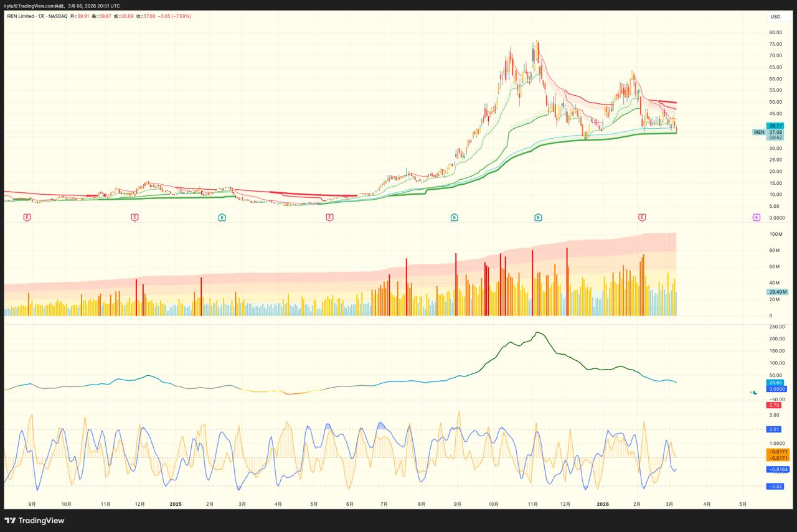The height and width of the screenshot is (532, 797).
Task: Click the IREN symbol label on price axis
Action: [x=758, y=132]
